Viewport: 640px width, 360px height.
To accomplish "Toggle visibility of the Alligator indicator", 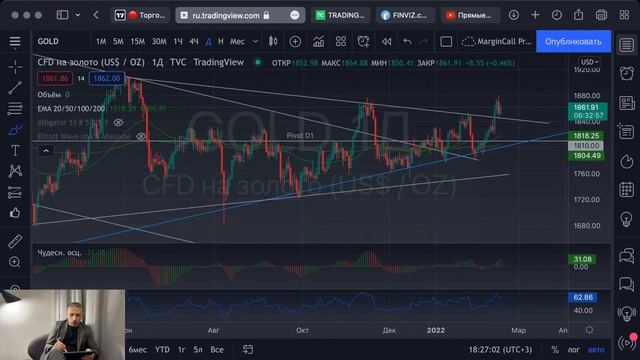I will (118, 122).
